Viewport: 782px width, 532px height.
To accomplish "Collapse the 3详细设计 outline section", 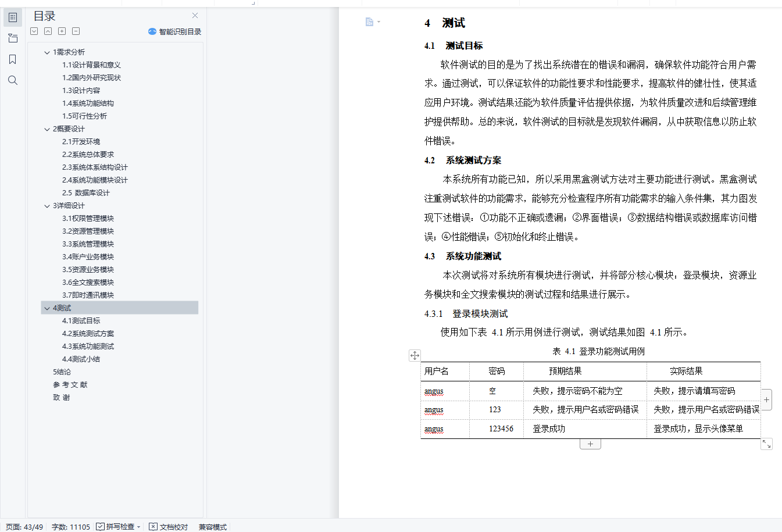I will [x=47, y=206].
